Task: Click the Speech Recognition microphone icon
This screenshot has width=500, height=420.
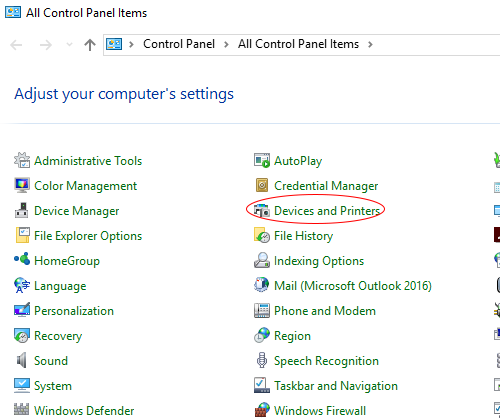Action: [262, 360]
